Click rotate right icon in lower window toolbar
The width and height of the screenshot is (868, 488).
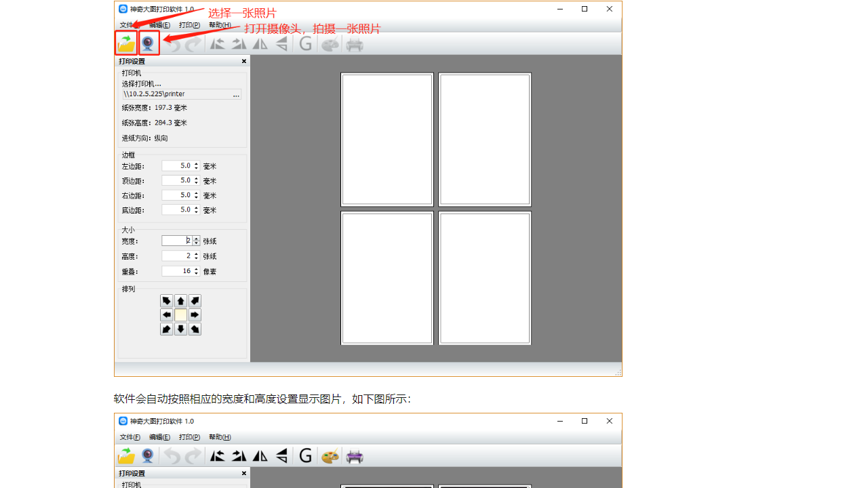pyautogui.click(x=239, y=456)
